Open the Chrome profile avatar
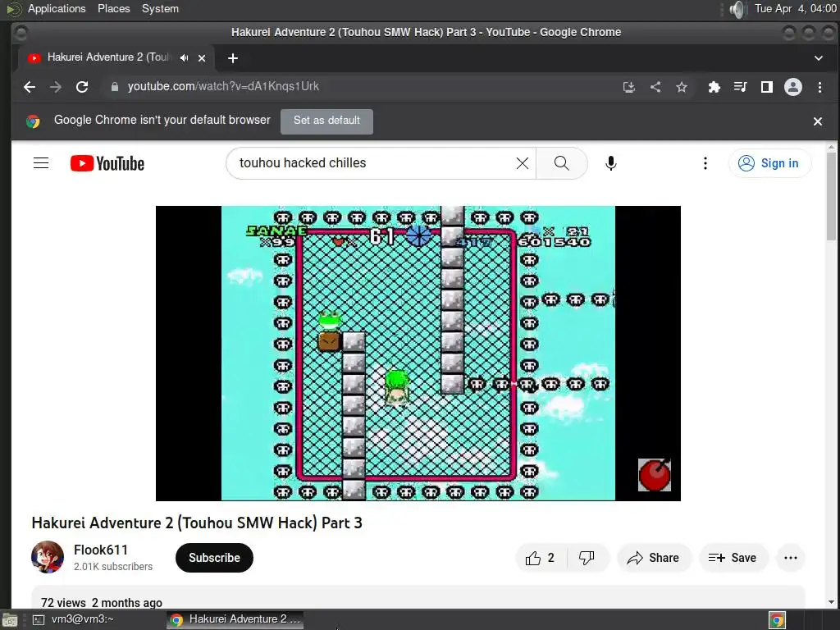The image size is (840, 630). click(793, 87)
